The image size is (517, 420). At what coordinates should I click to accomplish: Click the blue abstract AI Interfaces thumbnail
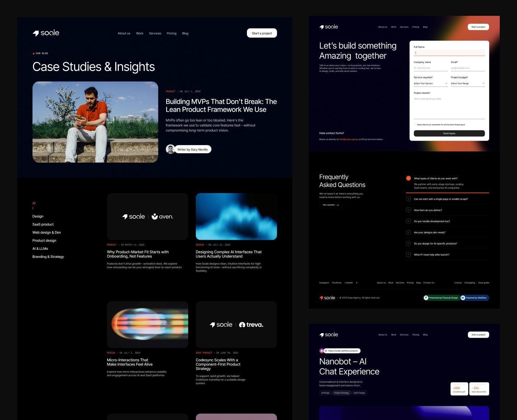click(236, 216)
